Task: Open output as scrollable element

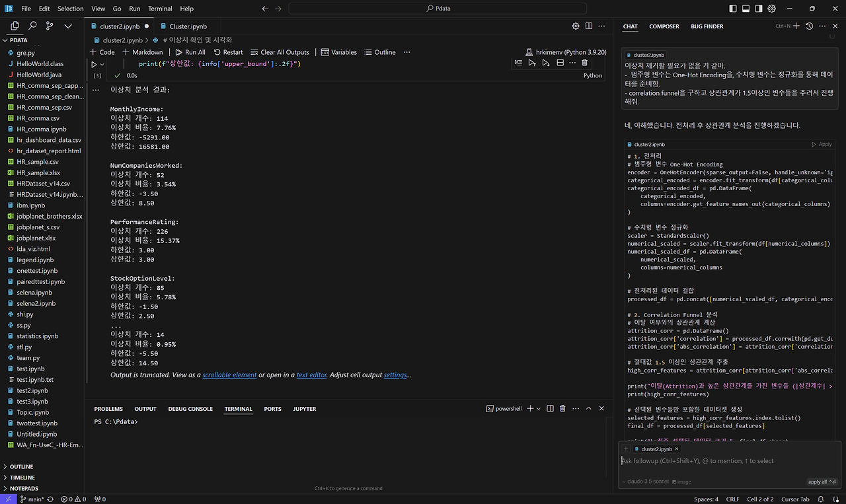Action: coord(229,375)
